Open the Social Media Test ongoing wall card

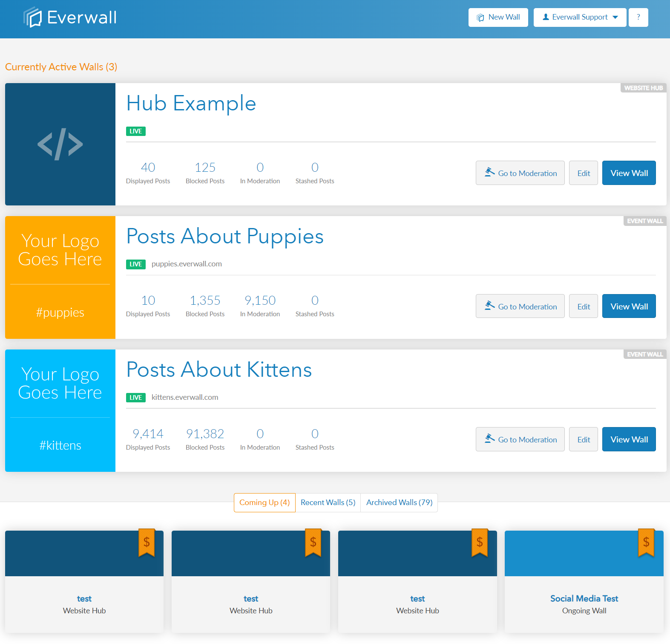(584, 581)
